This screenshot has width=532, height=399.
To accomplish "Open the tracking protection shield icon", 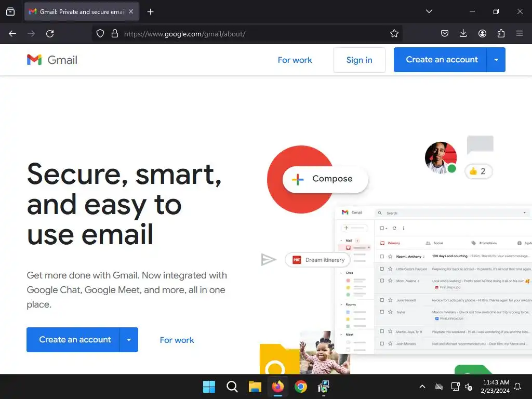I will coord(100,34).
